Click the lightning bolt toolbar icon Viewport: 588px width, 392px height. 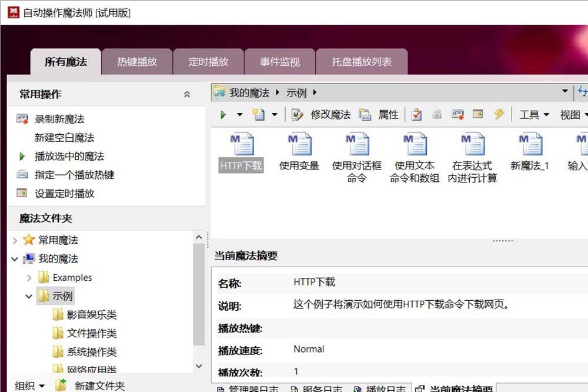click(499, 114)
